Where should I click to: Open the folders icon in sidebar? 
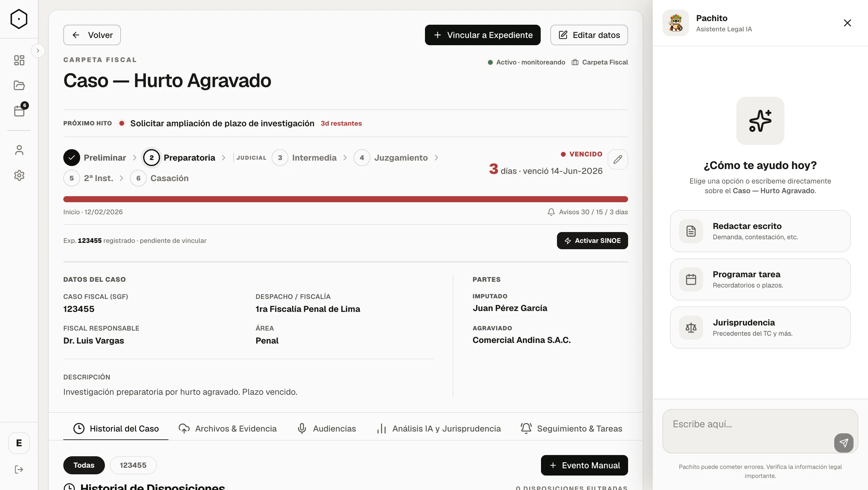pyautogui.click(x=19, y=85)
